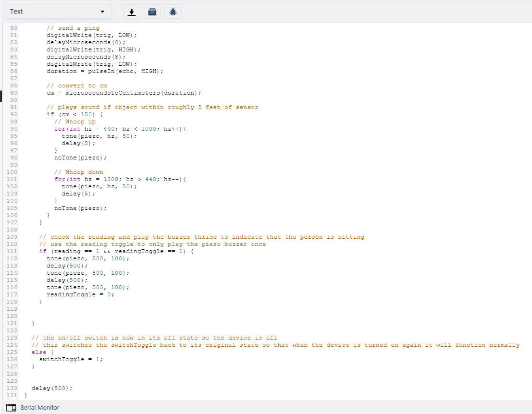Click the closing brace on line 131
This screenshot has height=414, width=532.
[25, 395]
